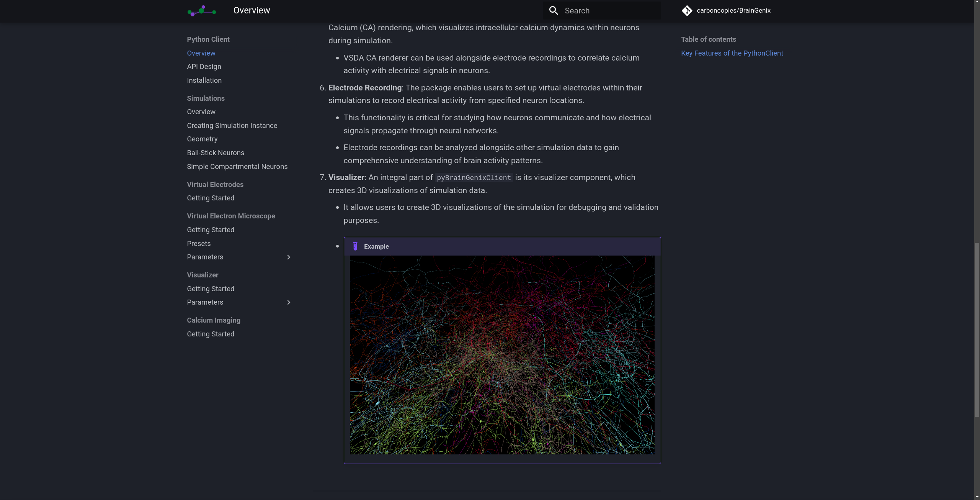
Task: Click the Example flask icon
Action: click(x=355, y=246)
